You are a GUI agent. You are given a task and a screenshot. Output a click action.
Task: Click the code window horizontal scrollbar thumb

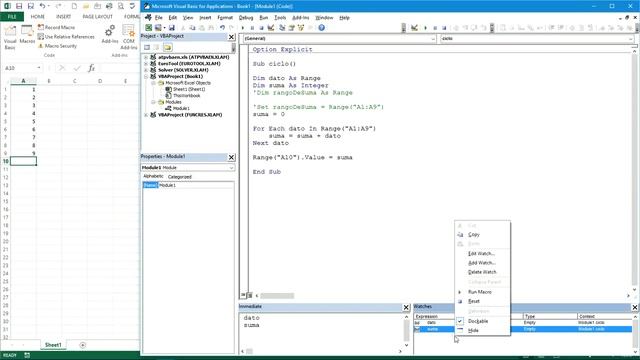click(x=277, y=296)
